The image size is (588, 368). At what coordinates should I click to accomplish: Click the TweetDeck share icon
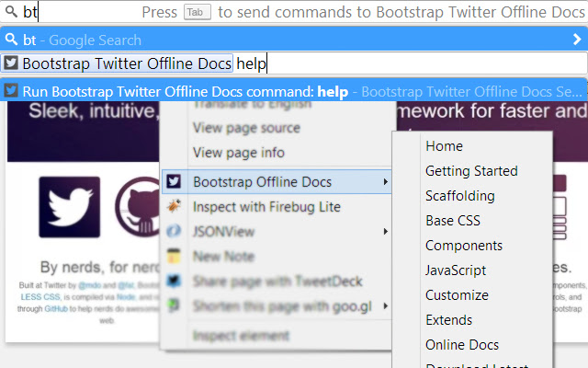tap(174, 282)
